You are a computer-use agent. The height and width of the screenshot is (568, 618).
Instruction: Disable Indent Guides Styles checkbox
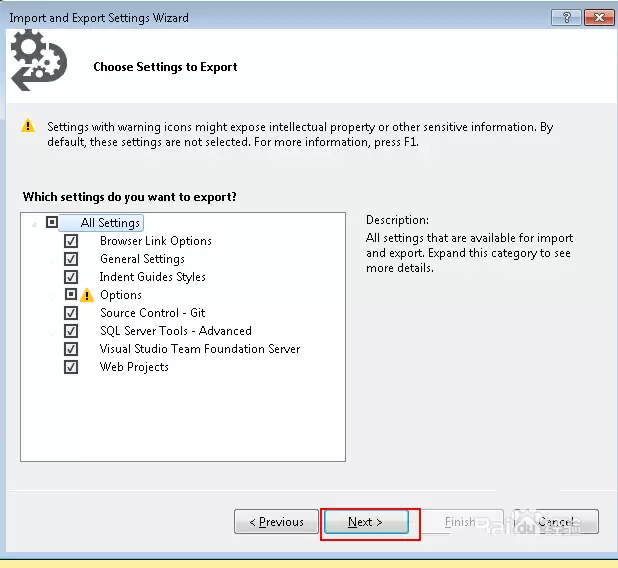tap(71, 277)
